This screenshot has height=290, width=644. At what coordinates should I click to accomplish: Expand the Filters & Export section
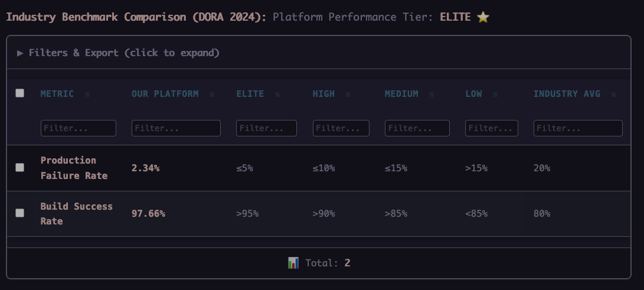pos(118,53)
